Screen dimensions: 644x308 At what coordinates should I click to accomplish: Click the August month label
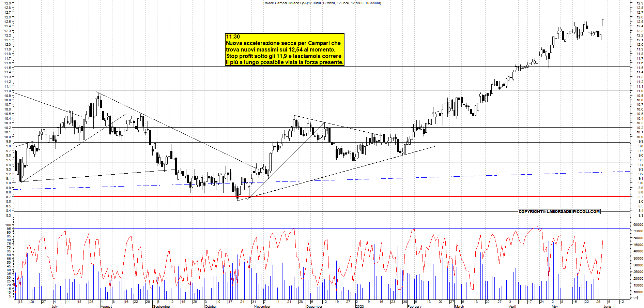pyautogui.click(x=106, y=306)
